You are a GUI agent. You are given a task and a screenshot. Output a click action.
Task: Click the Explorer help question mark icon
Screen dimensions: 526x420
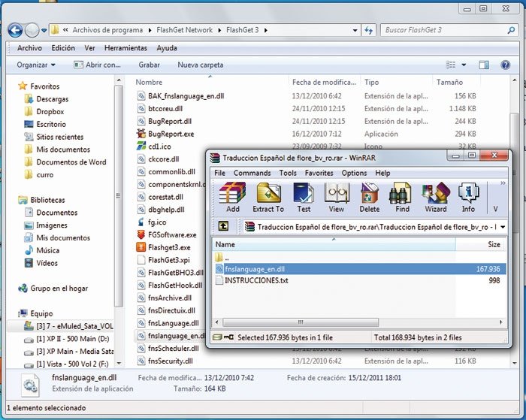(505, 65)
